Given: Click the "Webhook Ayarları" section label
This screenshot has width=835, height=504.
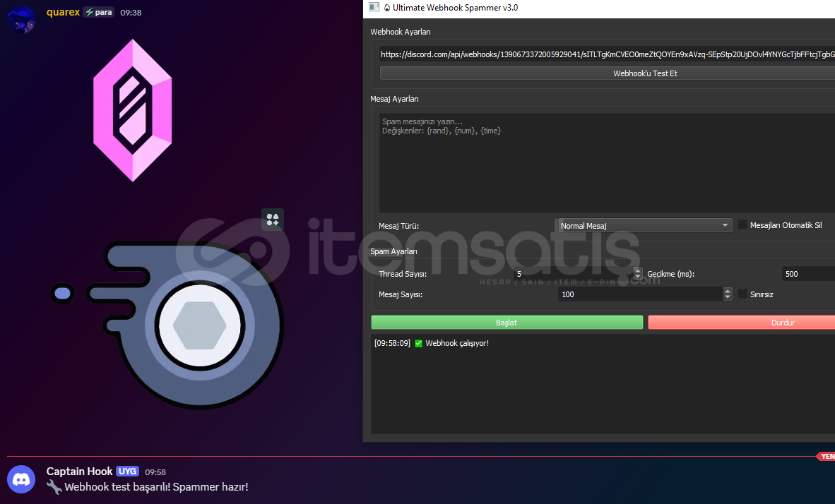Looking at the screenshot, I should coord(401,32).
